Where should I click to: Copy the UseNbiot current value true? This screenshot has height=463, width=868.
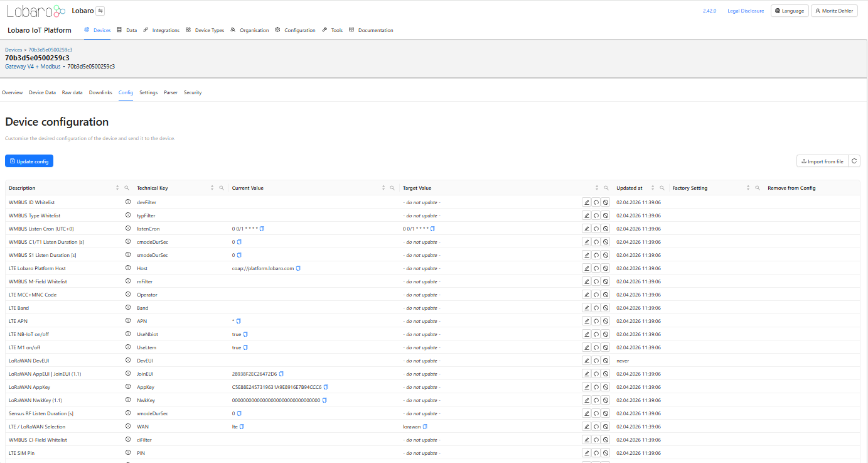pos(245,334)
